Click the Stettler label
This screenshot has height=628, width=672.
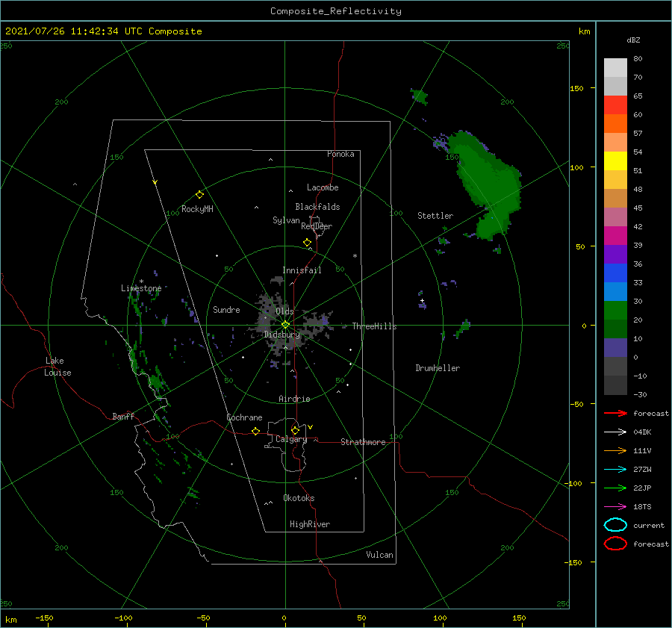point(435,216)
